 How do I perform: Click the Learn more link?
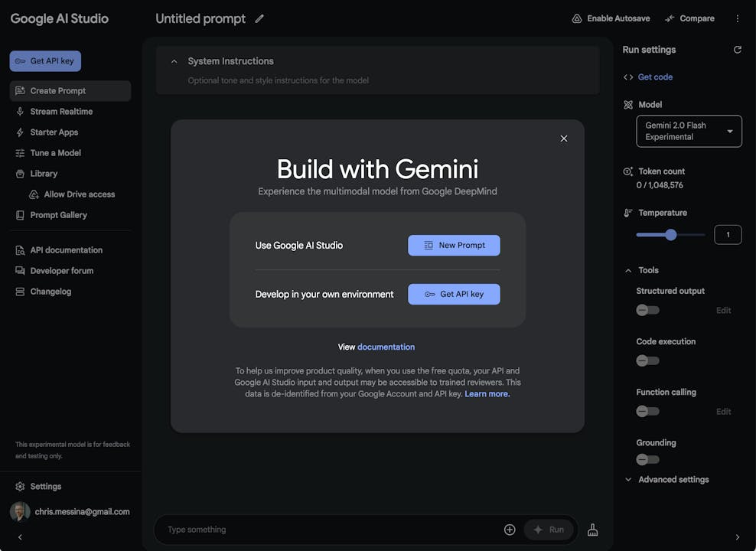(x=487, y=394)
